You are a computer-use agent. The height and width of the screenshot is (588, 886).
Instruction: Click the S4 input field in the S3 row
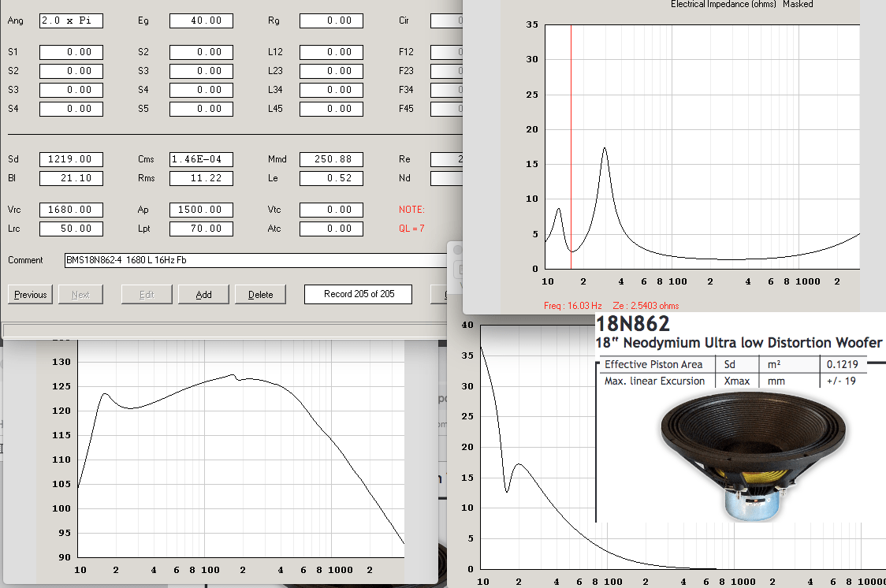point(201,91)
